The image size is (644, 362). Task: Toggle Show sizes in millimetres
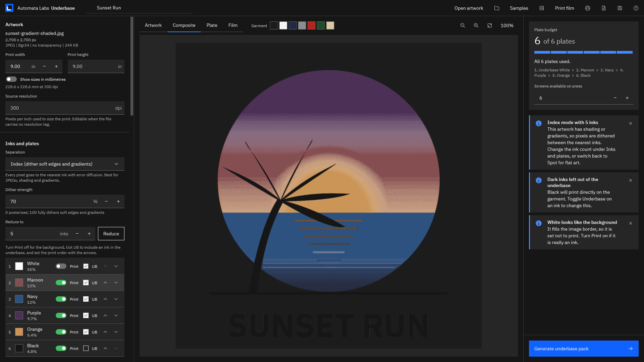(11, 79)
